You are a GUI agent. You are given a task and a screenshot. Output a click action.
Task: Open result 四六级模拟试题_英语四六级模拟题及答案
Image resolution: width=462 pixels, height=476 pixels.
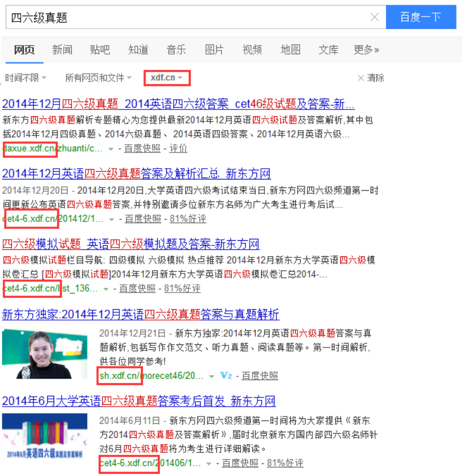[131, 244]
